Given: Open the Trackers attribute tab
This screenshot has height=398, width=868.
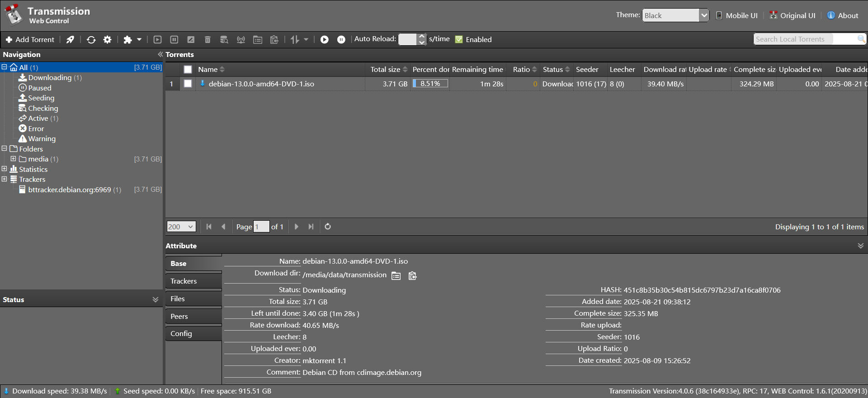Looking at the screenshot, I should [x=193, y=281].
